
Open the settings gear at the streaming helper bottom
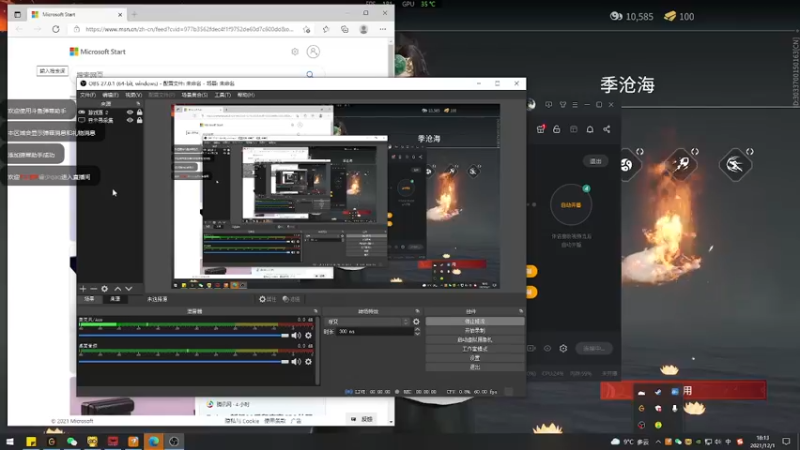(x=563, y=348)
